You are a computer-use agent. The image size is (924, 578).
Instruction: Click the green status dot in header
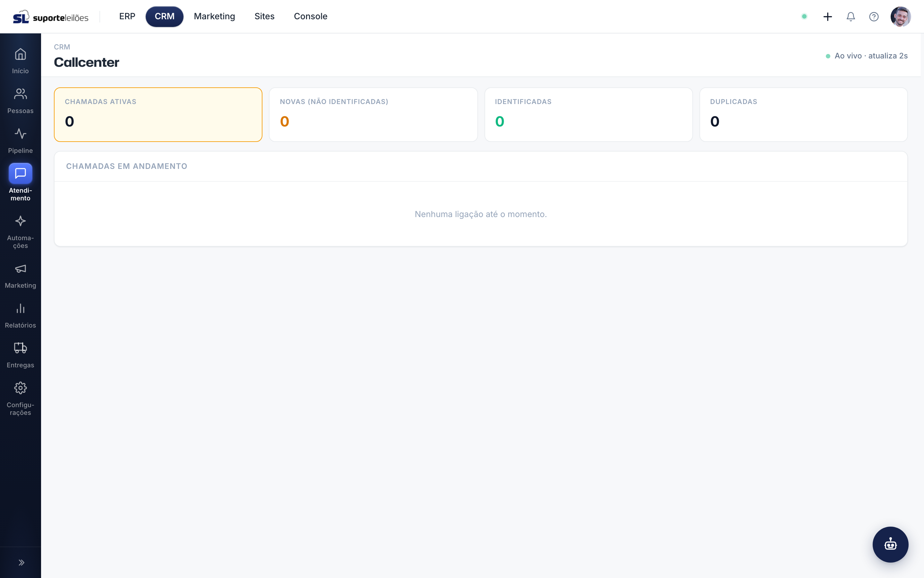coord(804,16)
